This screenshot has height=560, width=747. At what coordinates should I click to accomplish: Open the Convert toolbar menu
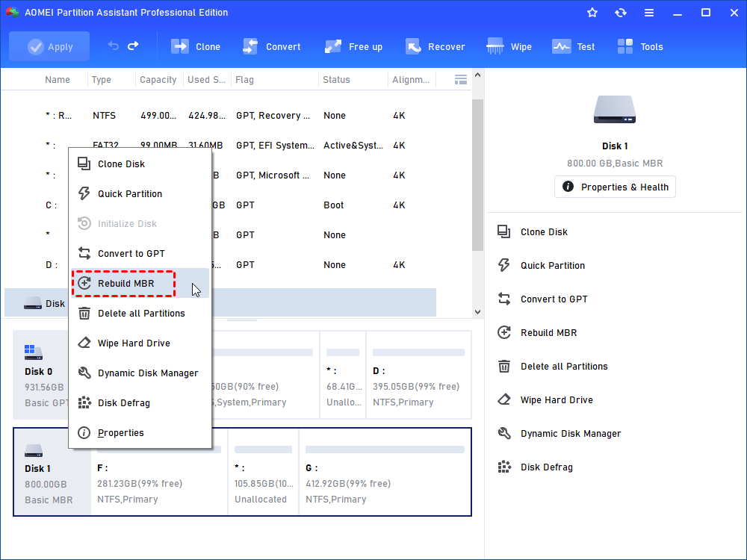pyautogui.click(x=272, y=46)
